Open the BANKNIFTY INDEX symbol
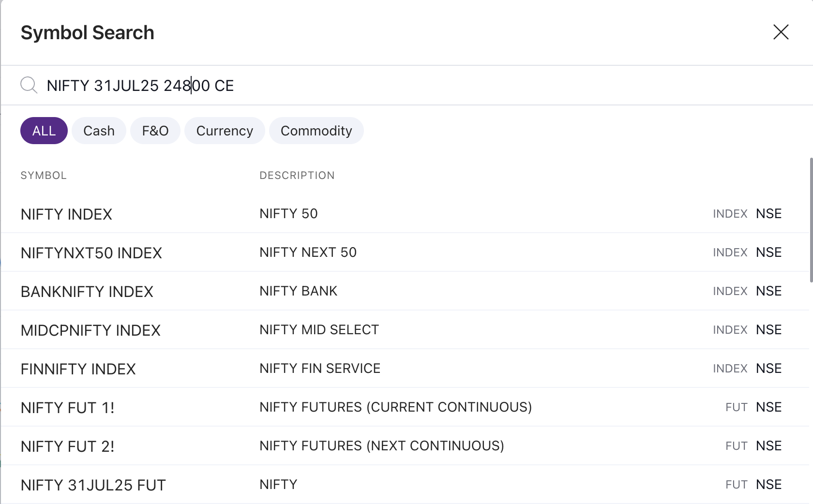 point(87,292)
